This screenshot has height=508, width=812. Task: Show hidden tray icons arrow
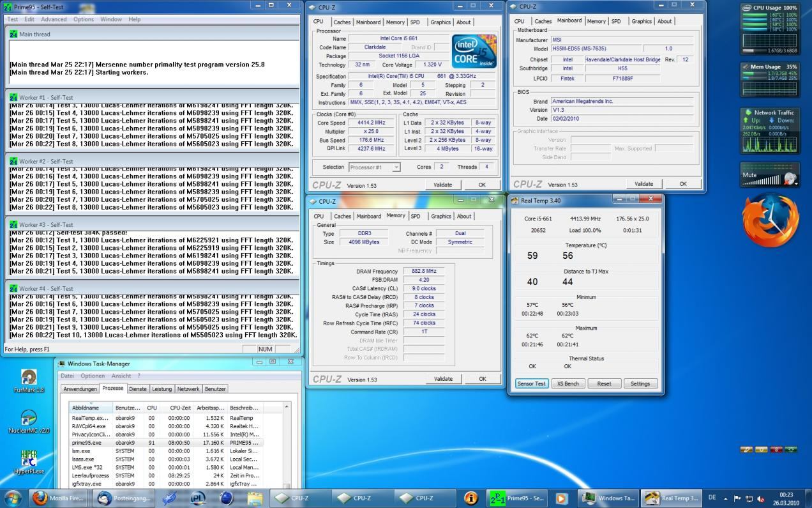click(x=726, y=498)
